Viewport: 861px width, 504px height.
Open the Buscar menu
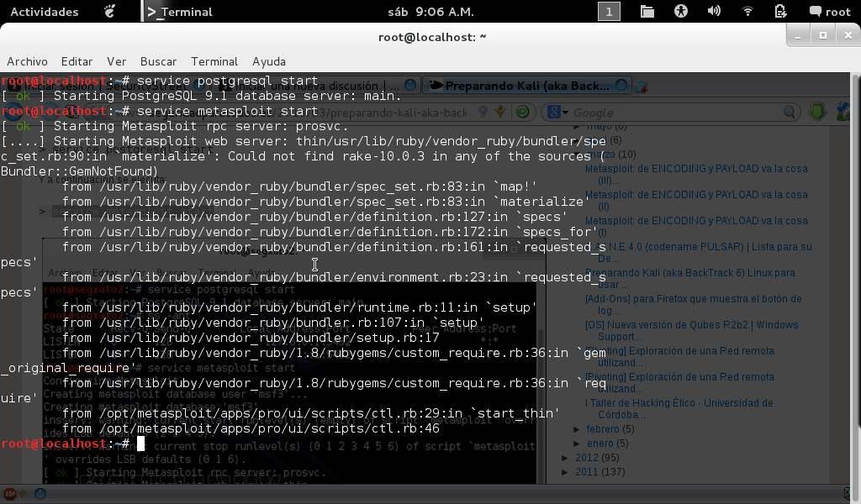(158, 61)
